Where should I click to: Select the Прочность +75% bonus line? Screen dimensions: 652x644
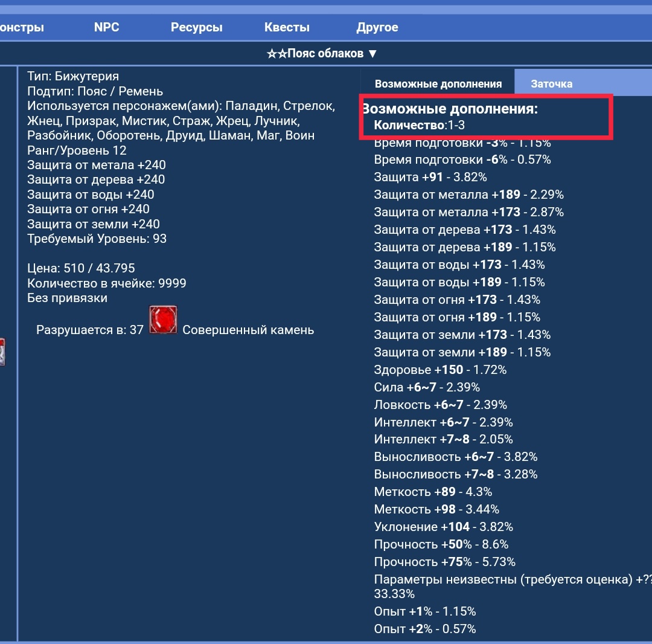coord(444,562)
